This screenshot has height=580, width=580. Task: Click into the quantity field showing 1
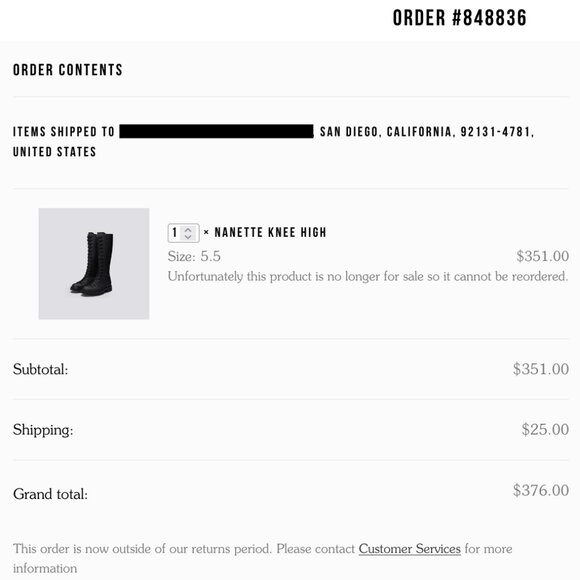183,233
